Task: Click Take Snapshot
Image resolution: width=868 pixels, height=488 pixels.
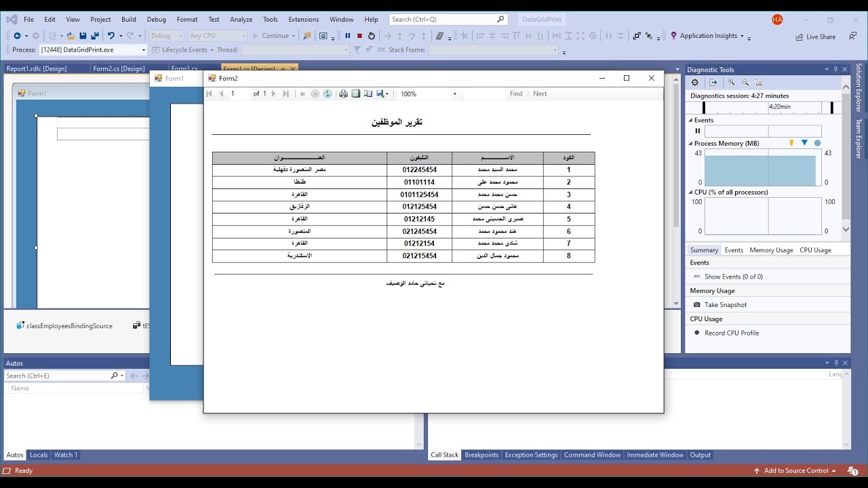Action: click(x=726, y=305)
